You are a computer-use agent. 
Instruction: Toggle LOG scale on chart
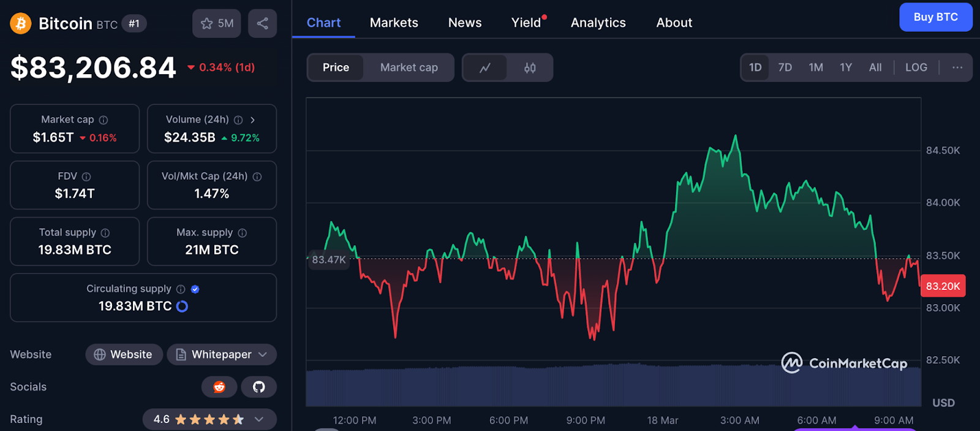click(916, 67)
